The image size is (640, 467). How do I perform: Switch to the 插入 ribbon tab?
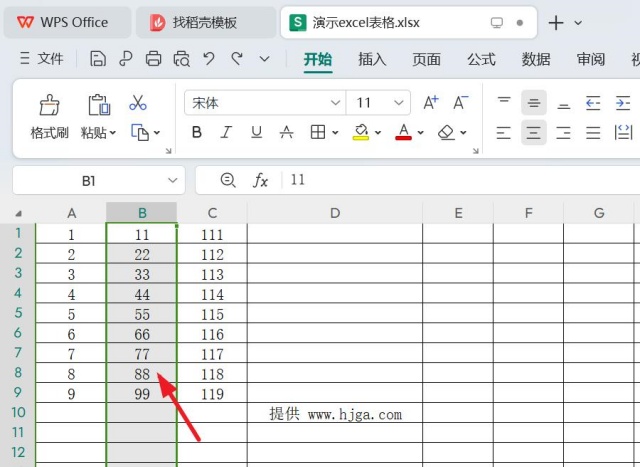[372, 60]
